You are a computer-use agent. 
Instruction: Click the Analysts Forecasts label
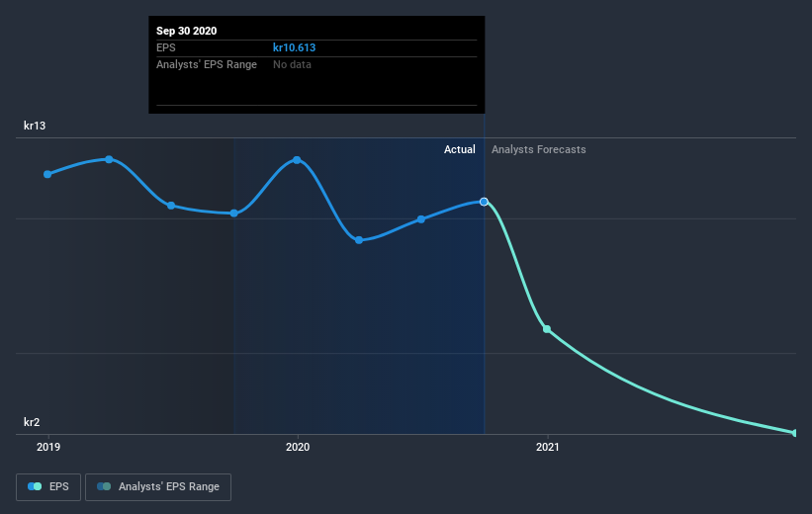(539, 149)
